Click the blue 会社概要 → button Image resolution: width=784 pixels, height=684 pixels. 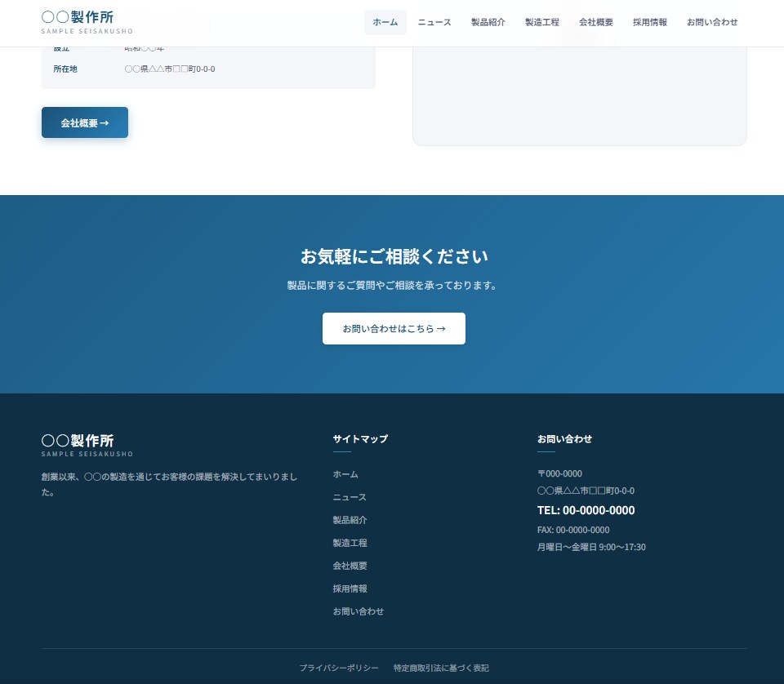[85, 122]
